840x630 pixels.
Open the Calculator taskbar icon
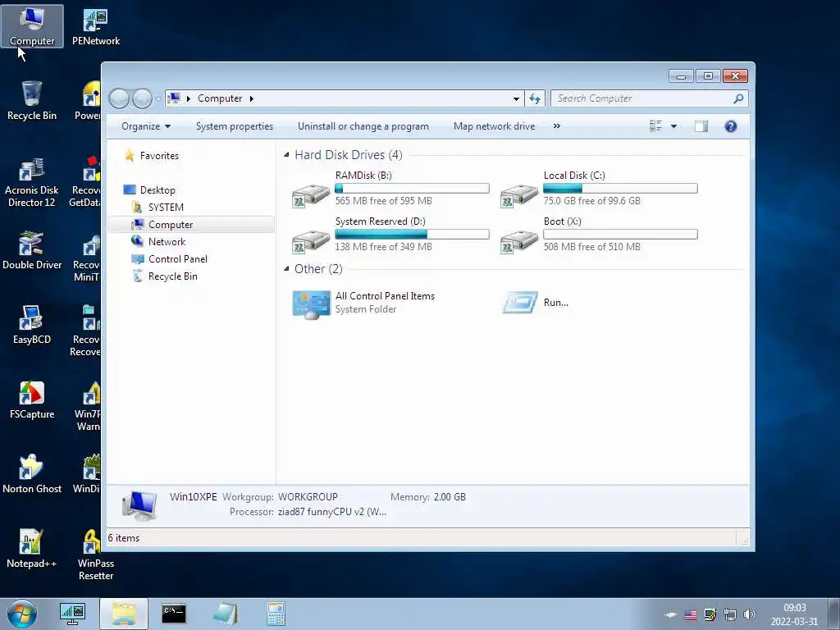pyautogui.click(x=276, y=614)
